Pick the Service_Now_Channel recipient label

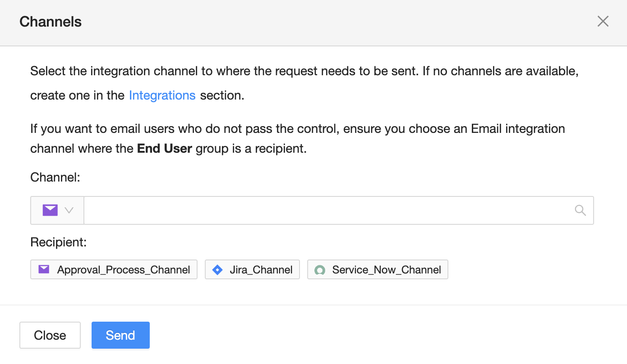pyautogui.click(x=386, y=270)
